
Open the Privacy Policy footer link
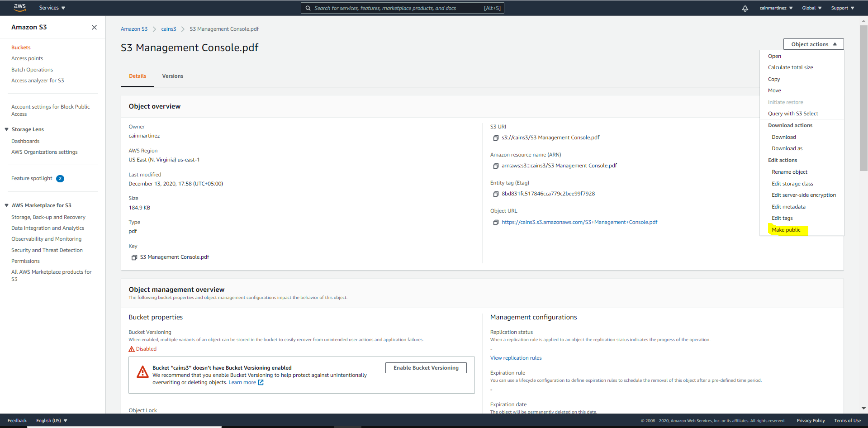(x=811, y=420)
